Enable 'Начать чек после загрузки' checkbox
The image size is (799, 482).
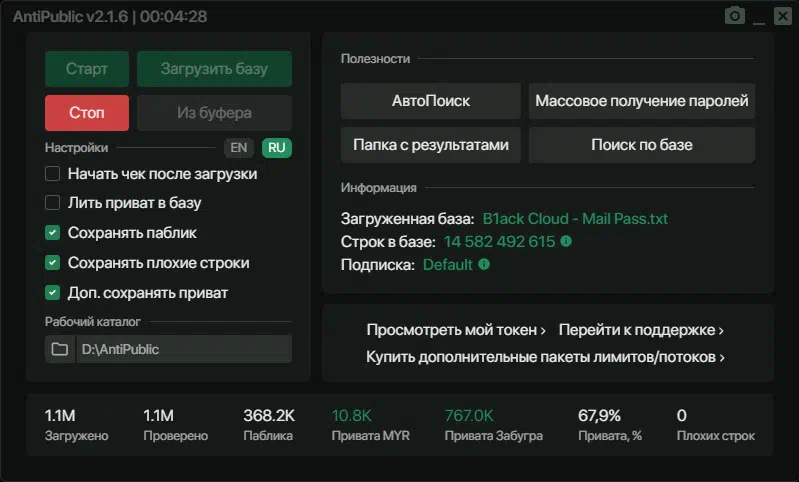pyautogui.click(x=53, y=174)
